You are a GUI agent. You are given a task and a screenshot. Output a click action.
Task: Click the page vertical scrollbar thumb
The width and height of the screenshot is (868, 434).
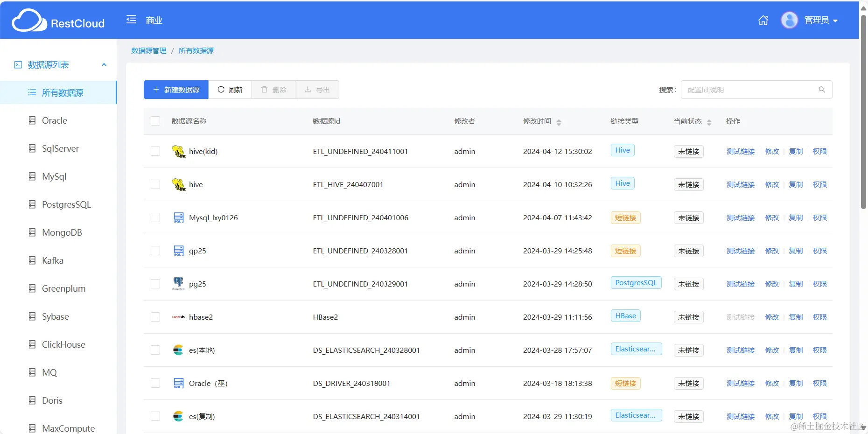863,112
